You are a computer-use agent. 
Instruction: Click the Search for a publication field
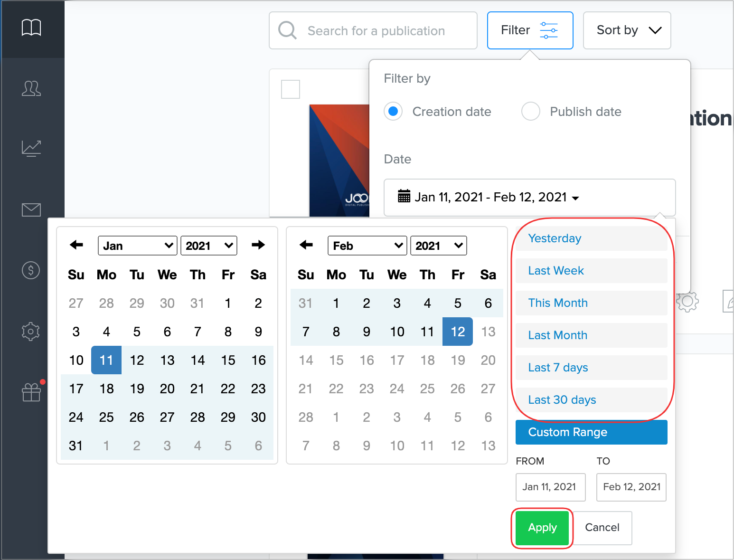(375, 31)
